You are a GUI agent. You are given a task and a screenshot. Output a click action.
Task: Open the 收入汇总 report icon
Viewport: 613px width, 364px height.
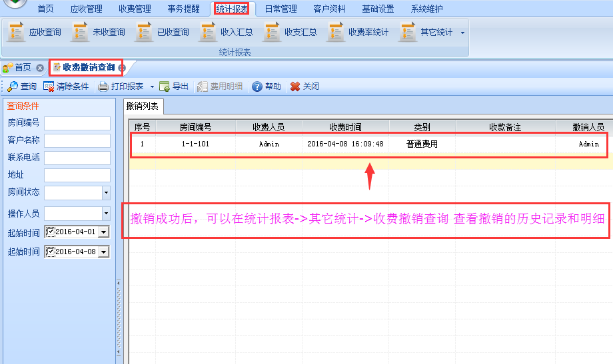[x=208, y=32]
